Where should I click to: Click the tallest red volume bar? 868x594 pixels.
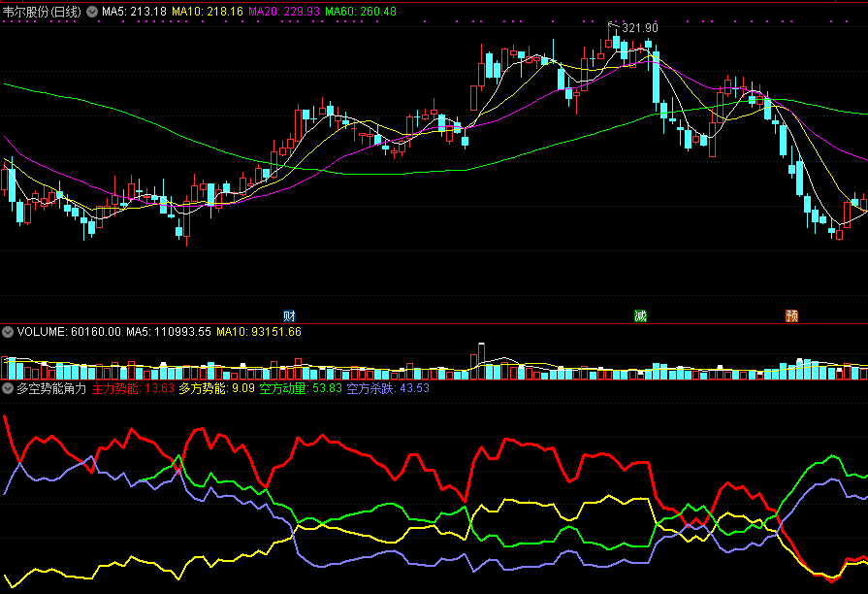[481, 361]
